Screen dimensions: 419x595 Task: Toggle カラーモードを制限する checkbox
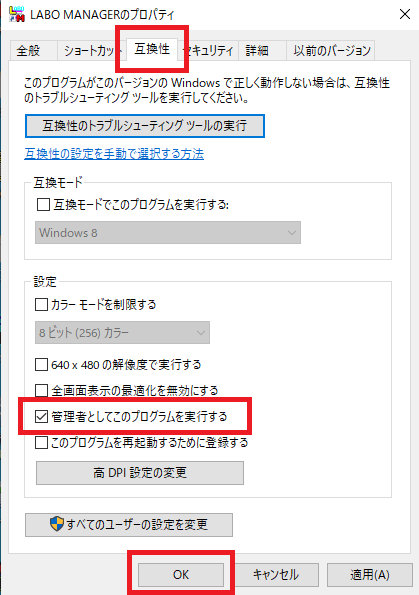41,304
